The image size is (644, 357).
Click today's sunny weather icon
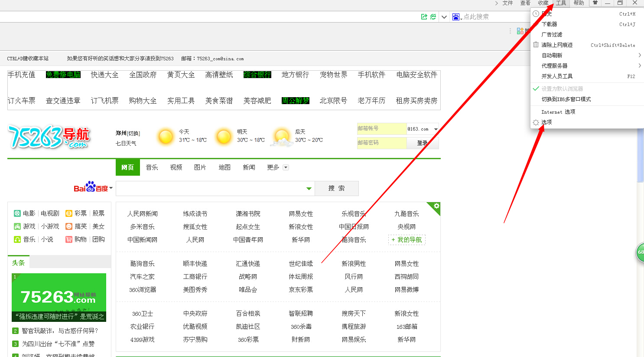tap(166, 137)
